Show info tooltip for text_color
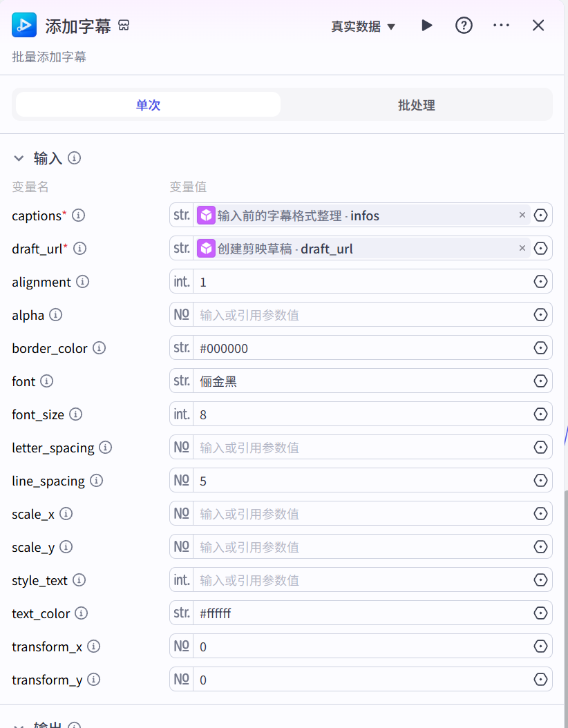 (x=82, y=613)
